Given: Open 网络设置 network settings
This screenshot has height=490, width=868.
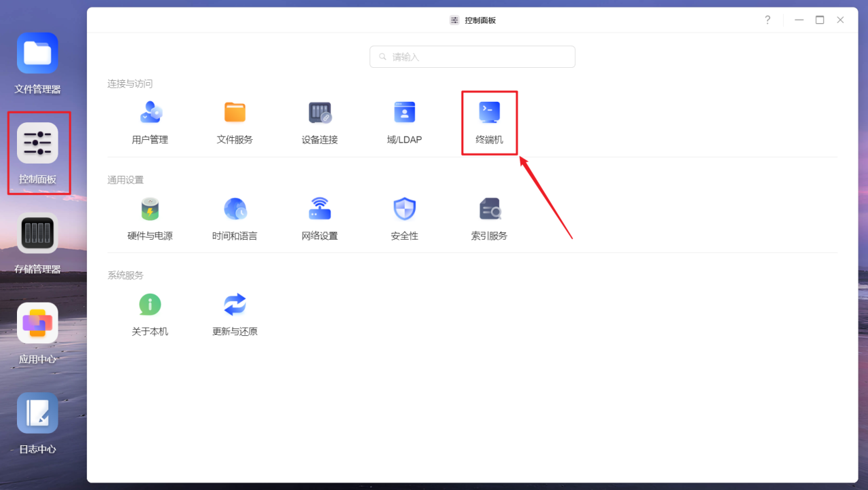Looking at the screenshot, I should coord(319,208).
